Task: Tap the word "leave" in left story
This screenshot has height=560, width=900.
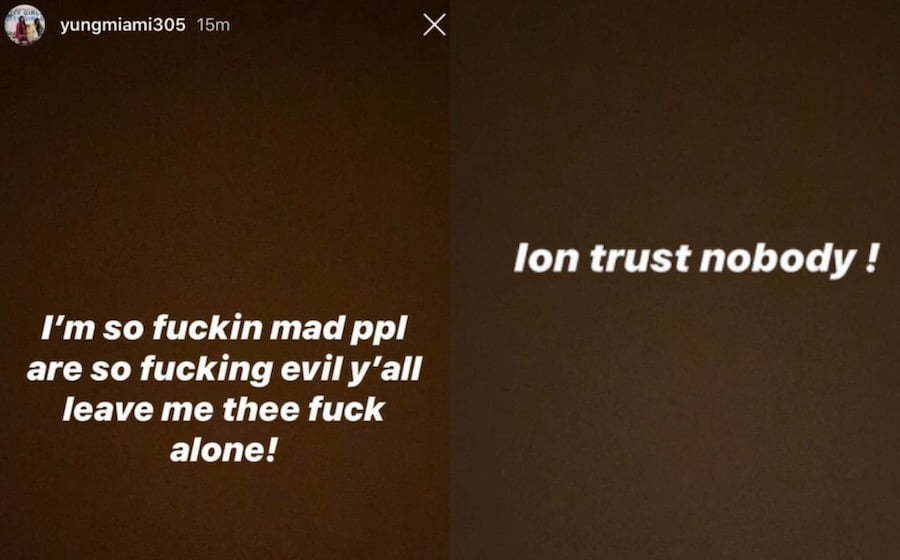Action: click(107, 410)
